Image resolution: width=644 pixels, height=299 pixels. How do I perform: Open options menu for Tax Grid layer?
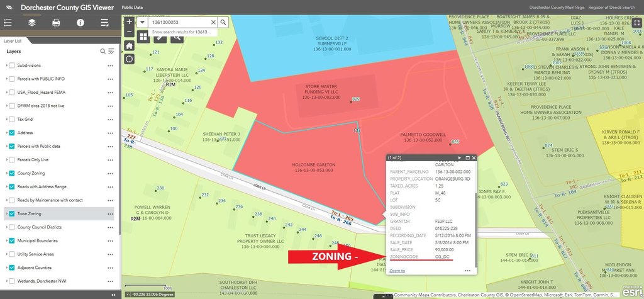[x=110, y=119]
